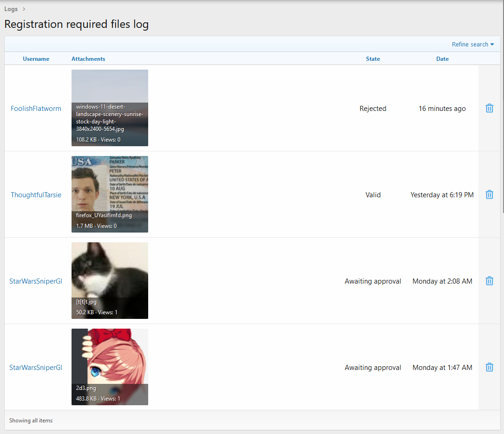Open ThoughtfulTarsie user profile
This screenshot has height=434, width=504.
pos(36,194)
